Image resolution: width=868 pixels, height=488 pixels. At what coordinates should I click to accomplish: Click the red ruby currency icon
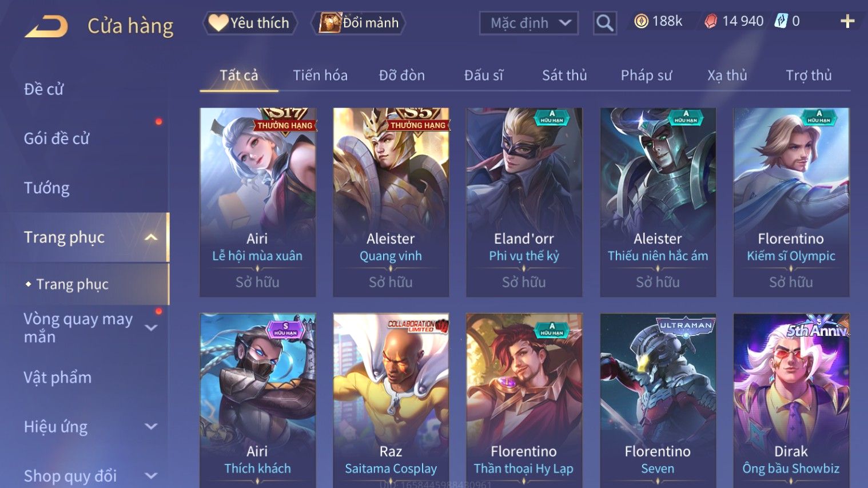click(711, 22)
